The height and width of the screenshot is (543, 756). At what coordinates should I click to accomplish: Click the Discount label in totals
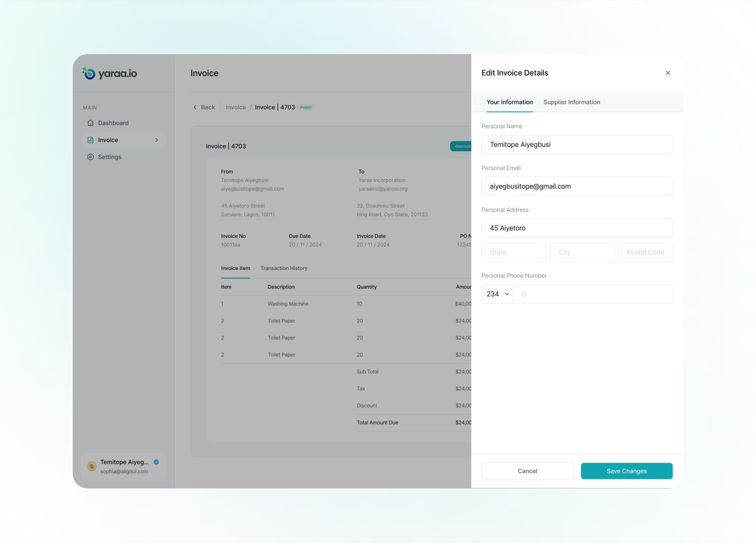pos(367,405)
